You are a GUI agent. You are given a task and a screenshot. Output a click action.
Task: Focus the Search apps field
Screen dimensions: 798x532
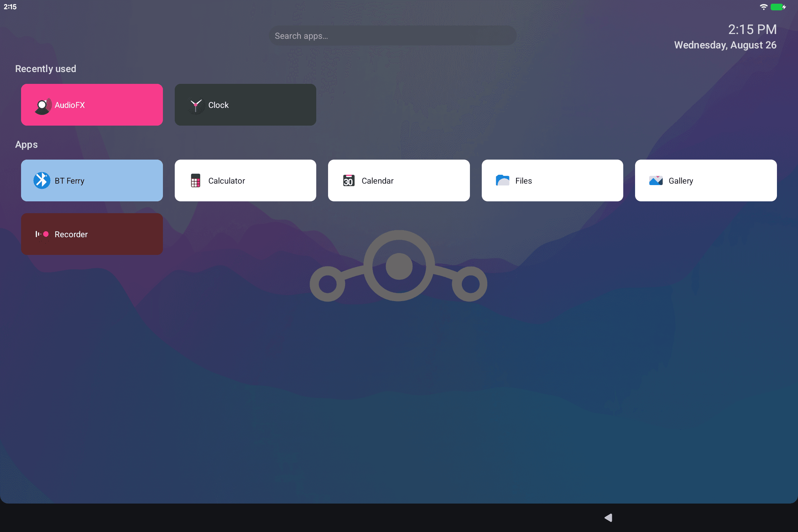tap(393, 36)
